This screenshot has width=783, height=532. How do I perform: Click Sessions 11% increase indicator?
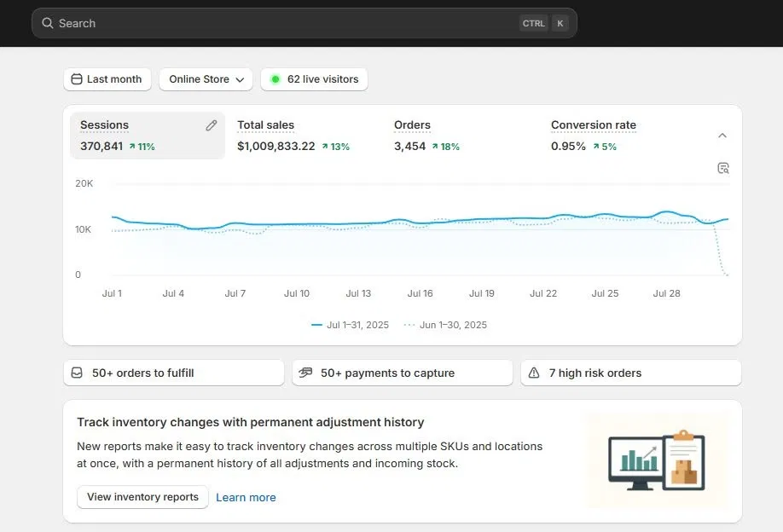142,147
